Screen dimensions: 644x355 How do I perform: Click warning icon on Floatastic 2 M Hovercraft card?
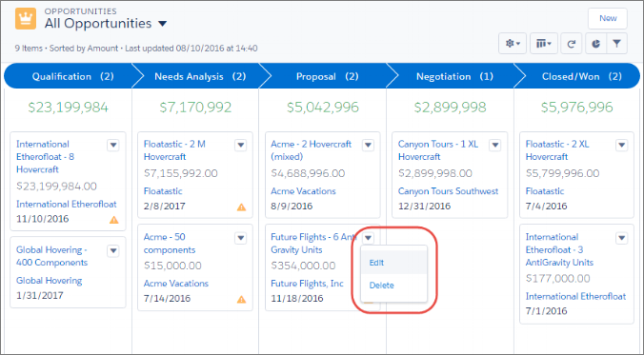[242, 207]
